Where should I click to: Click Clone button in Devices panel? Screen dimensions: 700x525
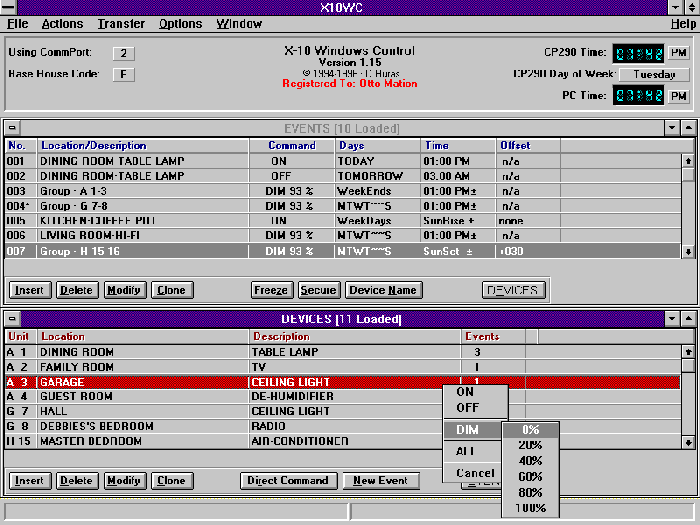172,481
